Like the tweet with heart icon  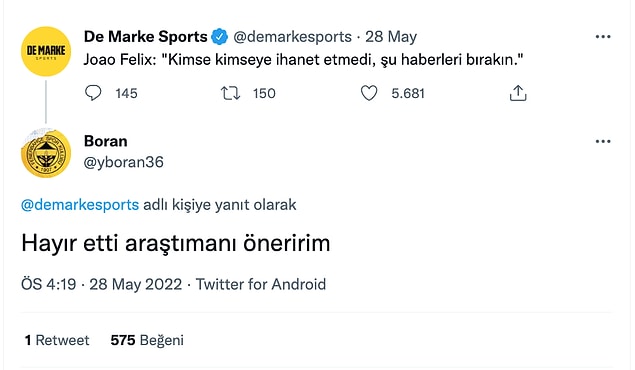tap(369, 94)
